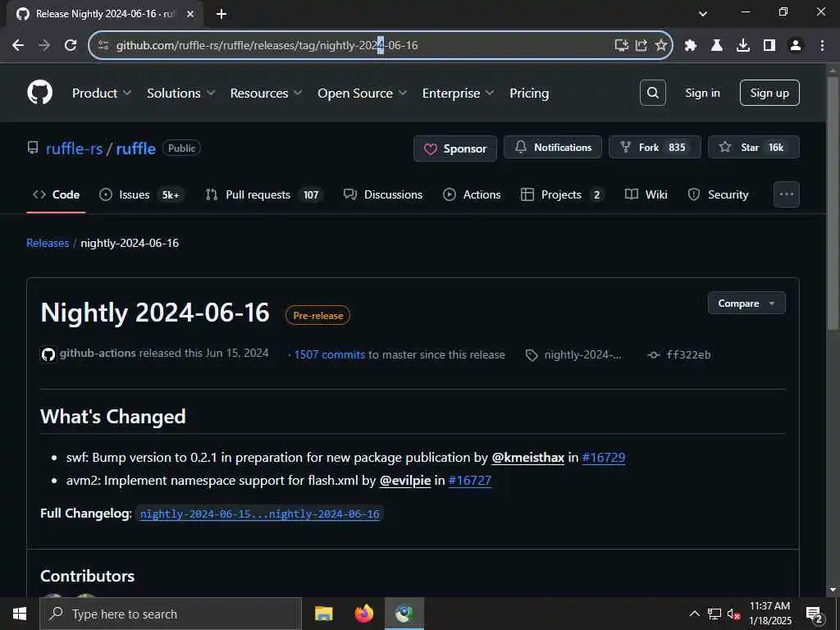Fork the repository with Fork button
This screenshot has height=630, width=840.
pyautogui.click(x=655, y=147)
